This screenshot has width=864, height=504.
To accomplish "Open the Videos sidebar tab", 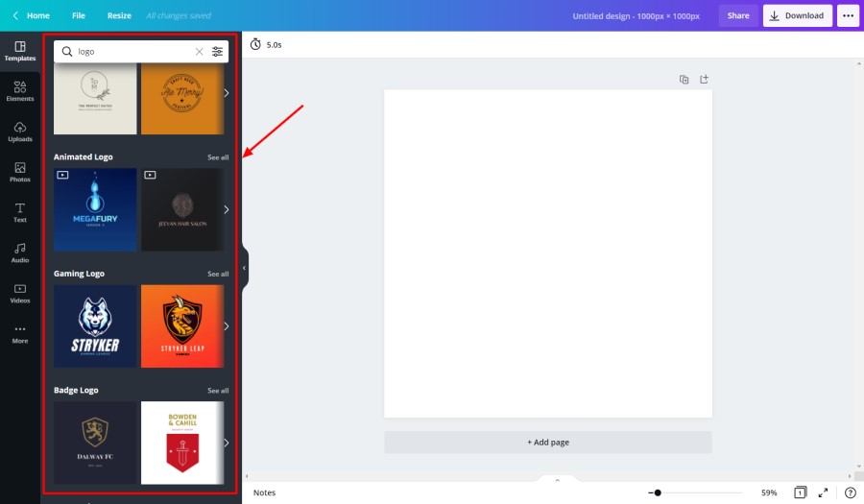I will tap(20, 293).
